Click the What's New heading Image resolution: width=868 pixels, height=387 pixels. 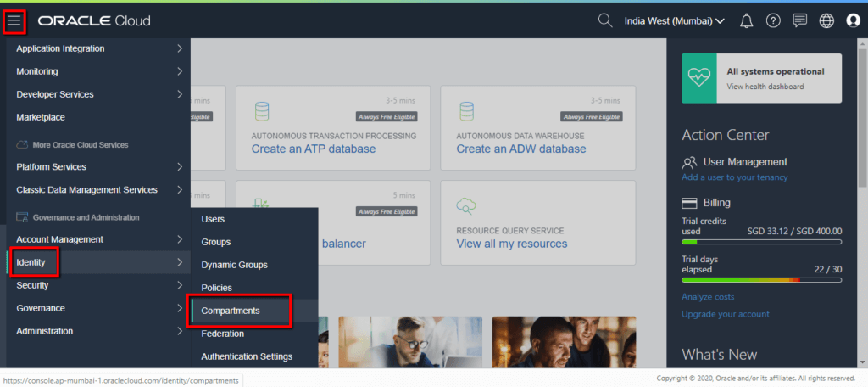click(719, 354)
